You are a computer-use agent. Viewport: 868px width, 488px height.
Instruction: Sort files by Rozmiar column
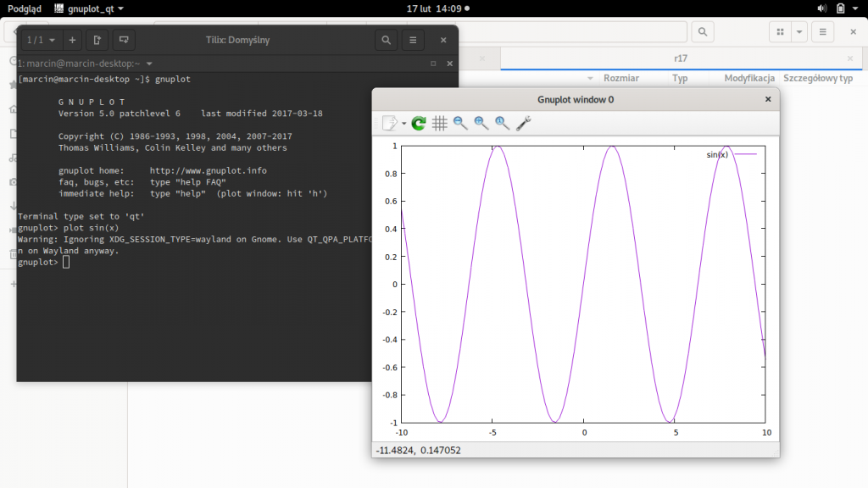pos(620,78)
